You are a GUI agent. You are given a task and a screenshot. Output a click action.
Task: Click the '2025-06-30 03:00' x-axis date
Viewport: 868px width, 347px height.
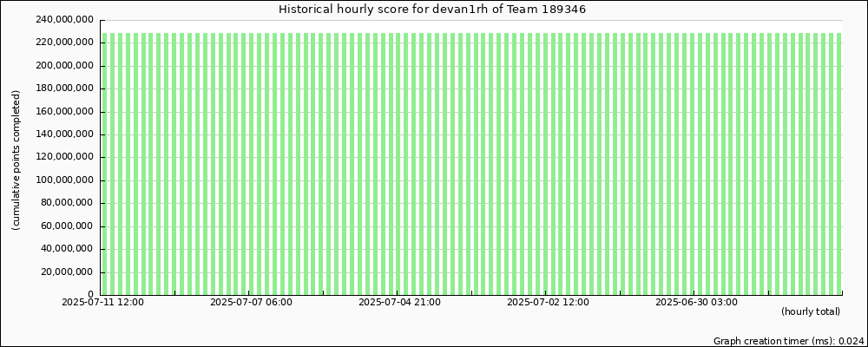(x=696, y=302)
